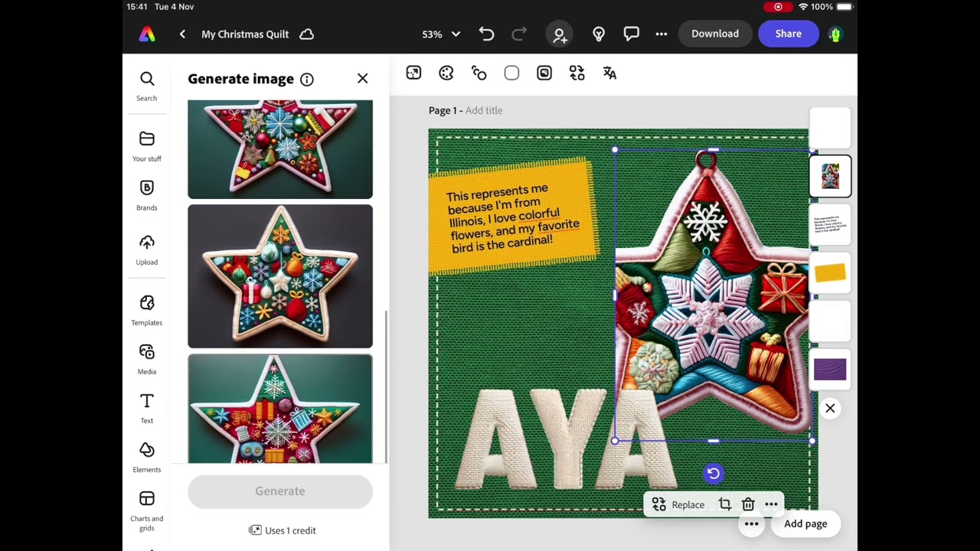
Task: Click the rotate handle below the star
Action: point(714,474)
